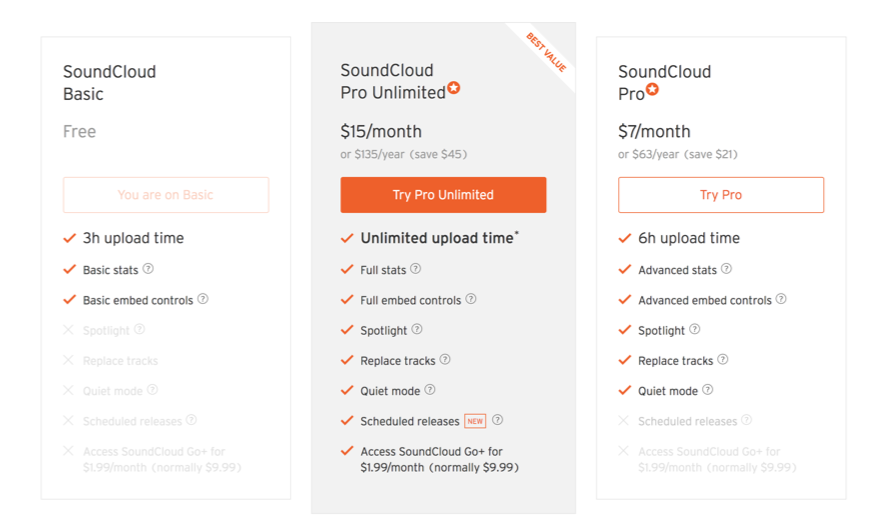Click Unlimited upload time feature text
This screenshot has width=880, height=532.
437,238
